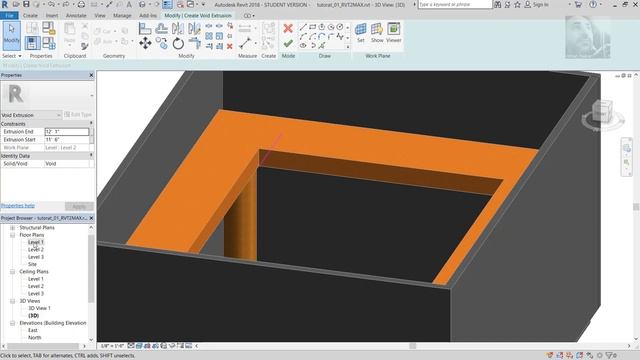640x360 pixels.
Task: Click the keyword search box
Action: [455, 4]
